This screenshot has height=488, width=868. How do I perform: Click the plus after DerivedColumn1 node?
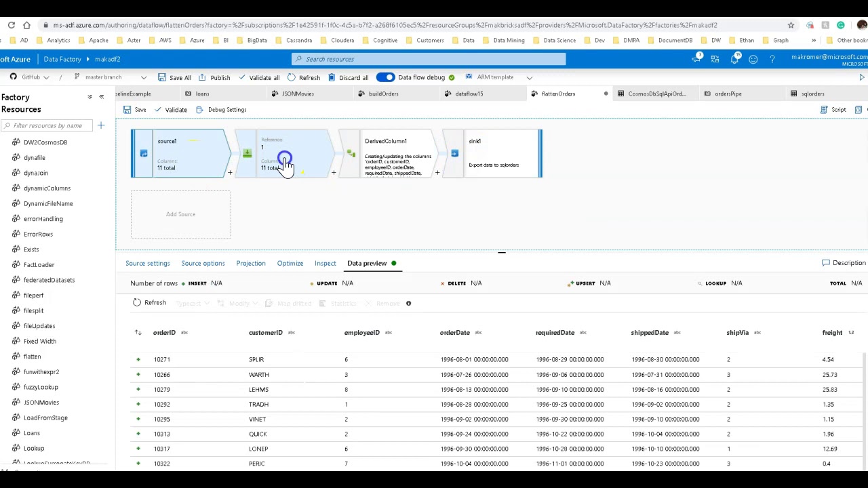click(x=437, y=173)
